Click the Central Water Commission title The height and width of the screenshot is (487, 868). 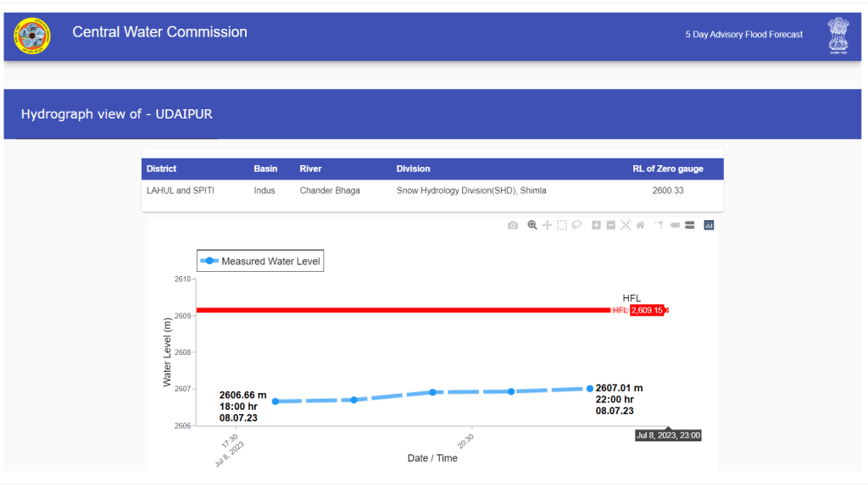159,32
